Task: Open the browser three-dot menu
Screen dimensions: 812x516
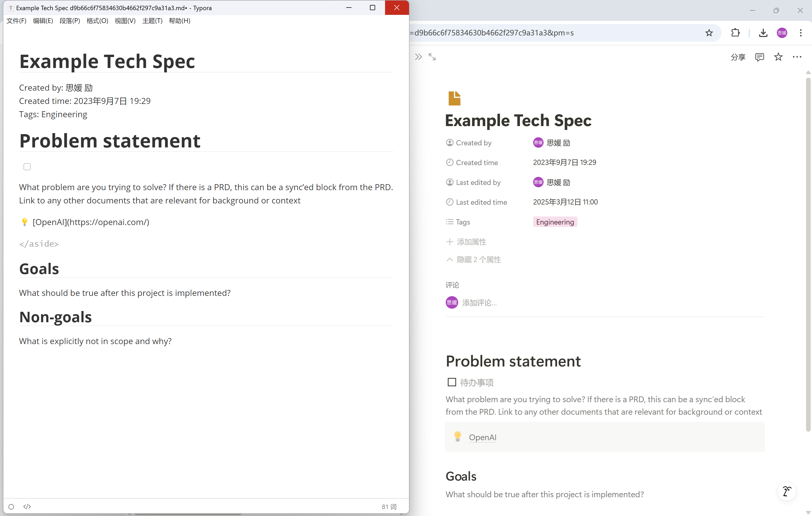Action: click(801, 33)
